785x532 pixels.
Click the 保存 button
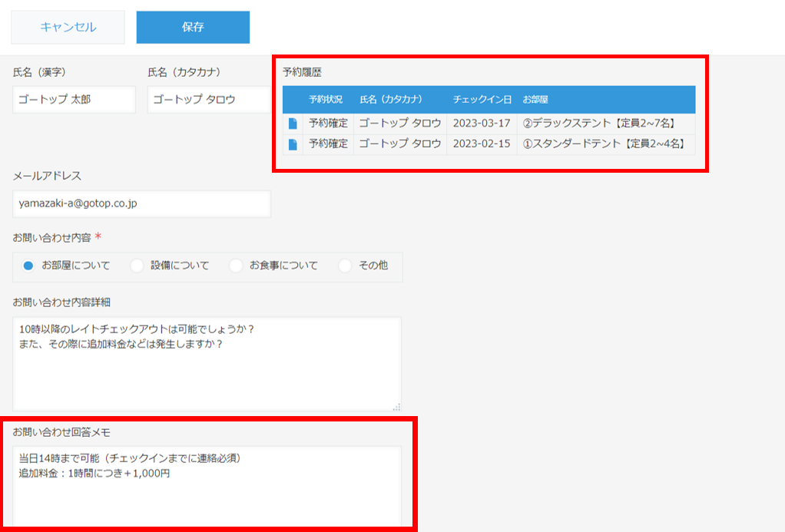click(193, 27)
